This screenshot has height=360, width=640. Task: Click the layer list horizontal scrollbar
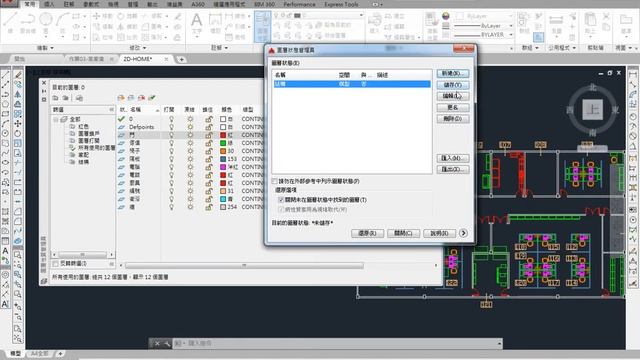244,266
